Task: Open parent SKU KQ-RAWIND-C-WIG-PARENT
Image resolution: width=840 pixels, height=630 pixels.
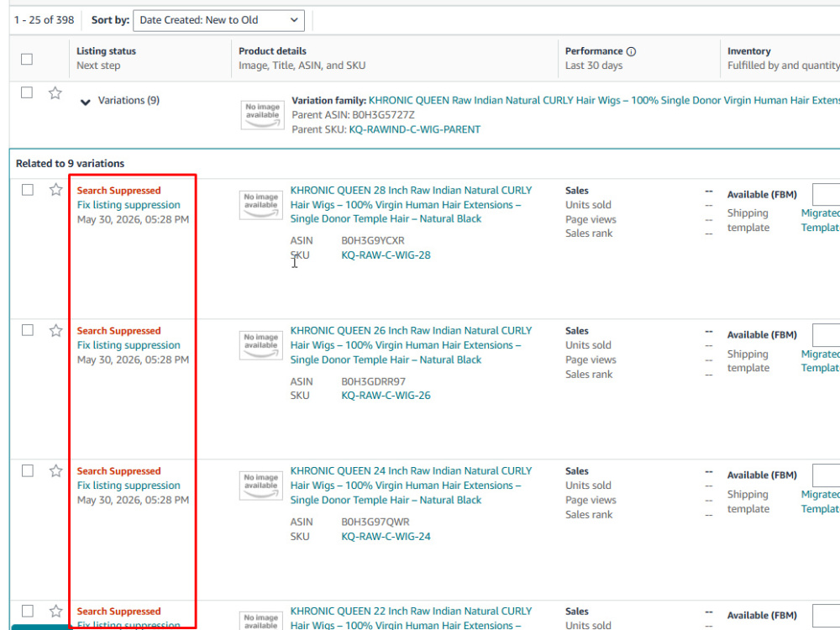Action: [415, 129]
